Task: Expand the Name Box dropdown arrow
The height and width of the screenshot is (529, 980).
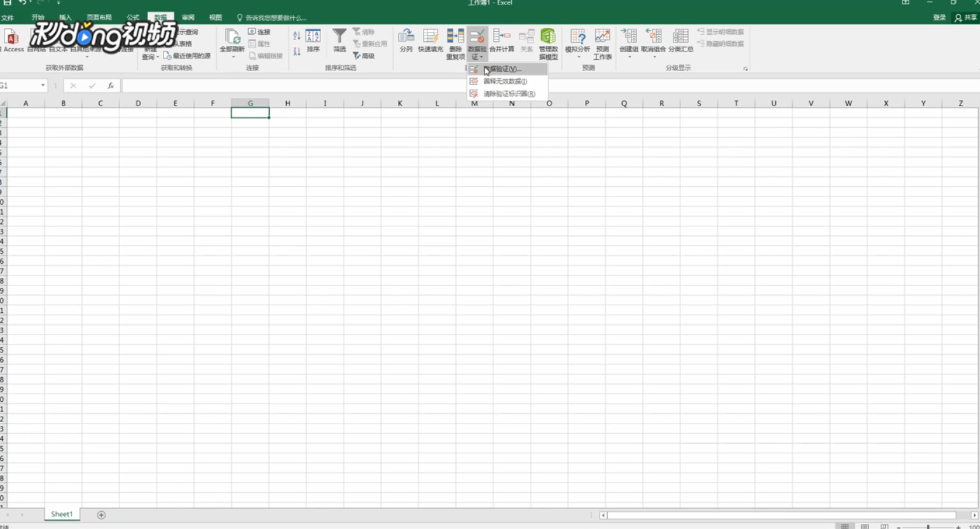Action: [x=43, y=85]
